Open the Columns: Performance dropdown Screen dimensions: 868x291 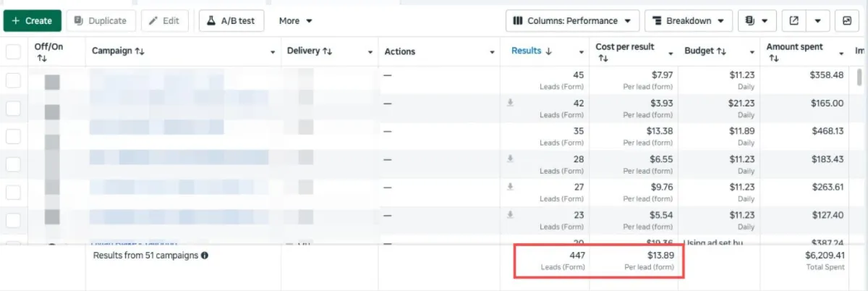tap(572, 21)
